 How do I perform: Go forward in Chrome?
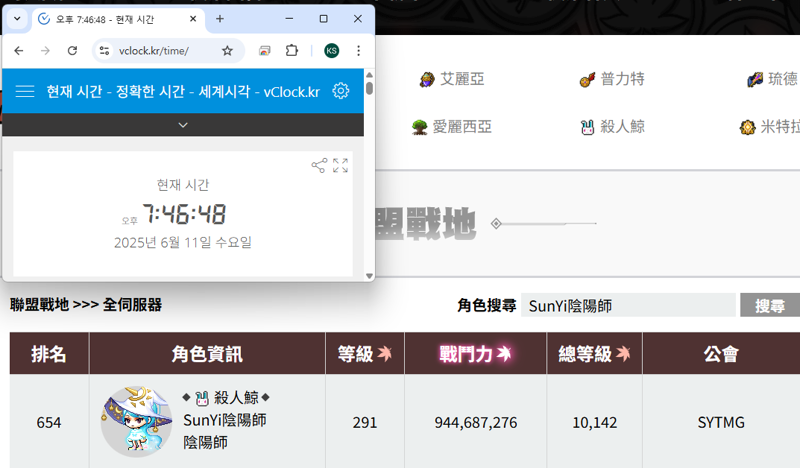(x=45, y=51)
